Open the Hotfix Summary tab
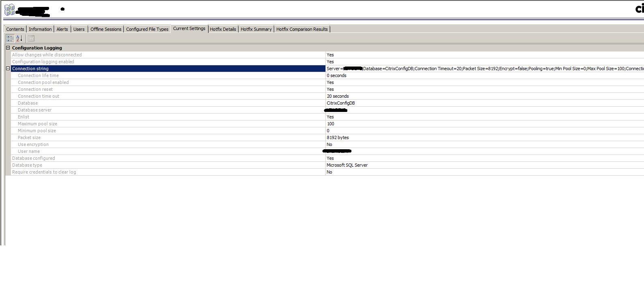The height and width of the screenshot is (292, 644). [x=256, y=29]
